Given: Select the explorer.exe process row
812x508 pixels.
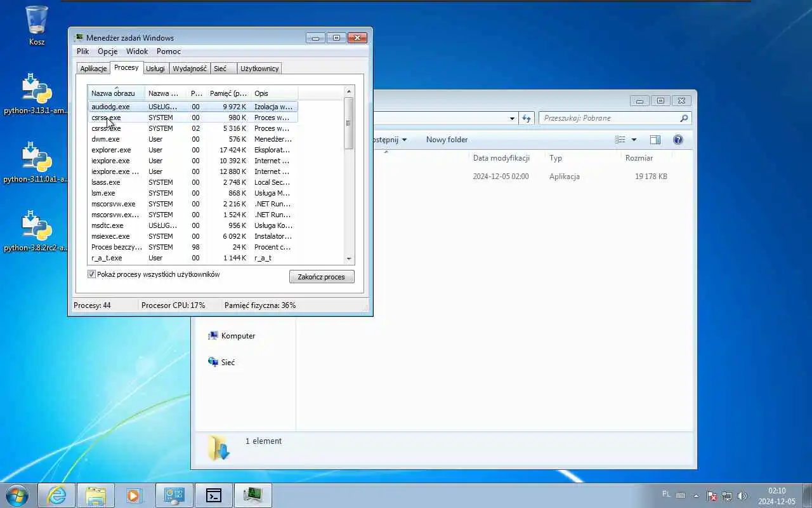Looking at the screenshot, I should (x=193, y=150).
